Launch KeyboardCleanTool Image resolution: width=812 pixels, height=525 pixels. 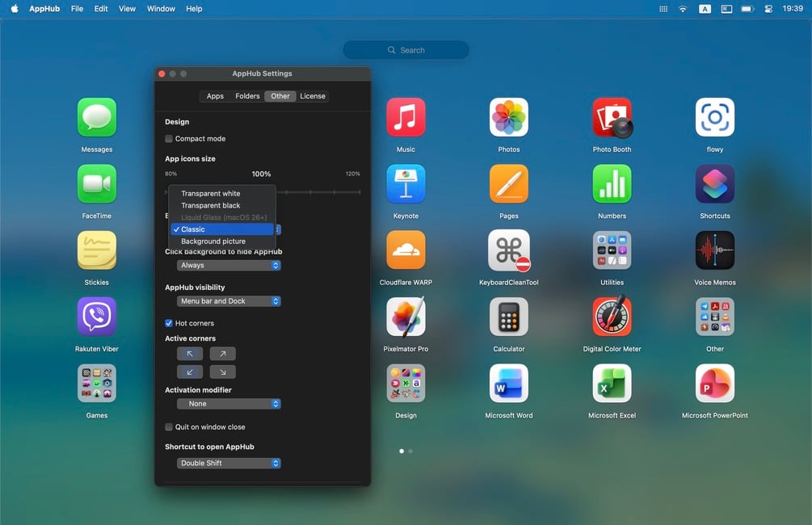(509, 250)
